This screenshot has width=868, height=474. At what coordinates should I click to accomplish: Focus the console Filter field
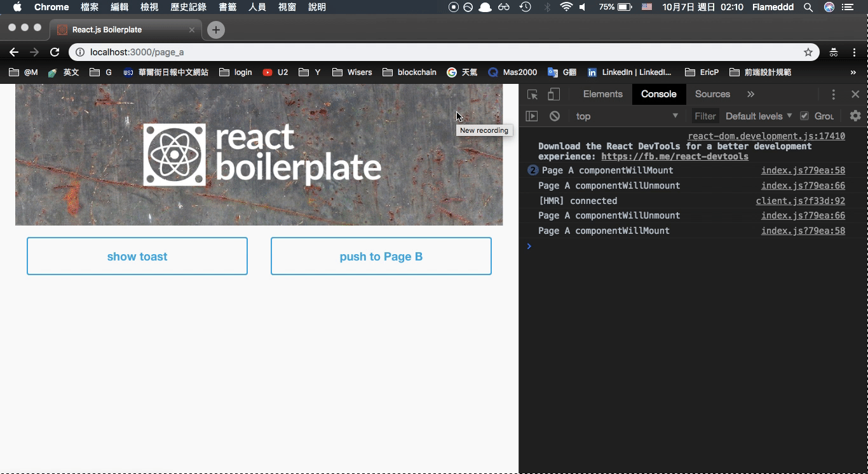click(705, 116)
